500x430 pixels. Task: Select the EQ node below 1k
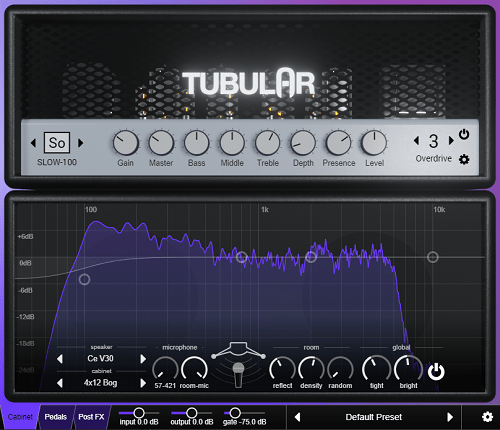(242, 257)
